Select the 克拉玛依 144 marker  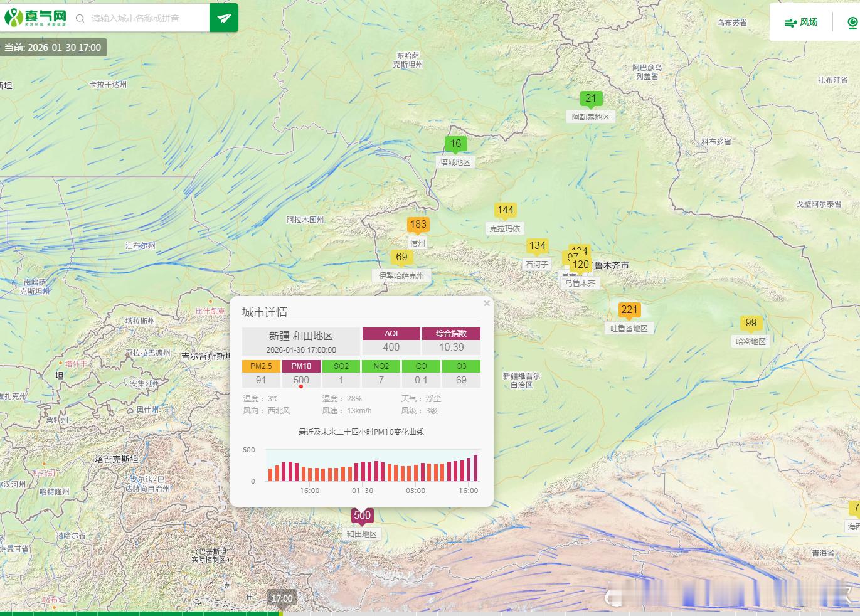(x=505, y=210)
